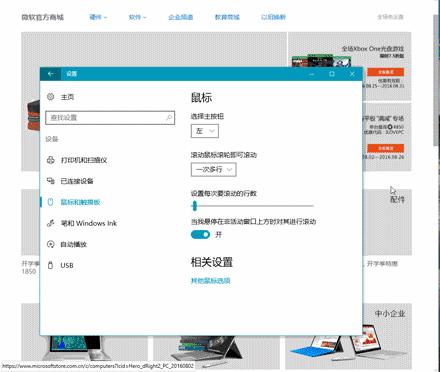The image size is (440, 372).
Task: Open the 其他鼠标选项 link
Action: coord(210,281)
